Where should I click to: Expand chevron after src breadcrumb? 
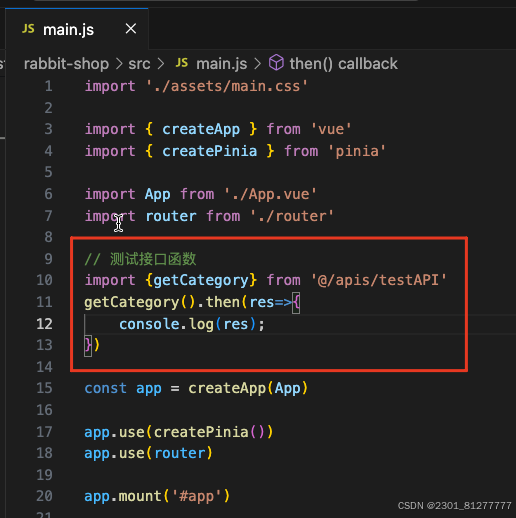click(x=161, y=64)
